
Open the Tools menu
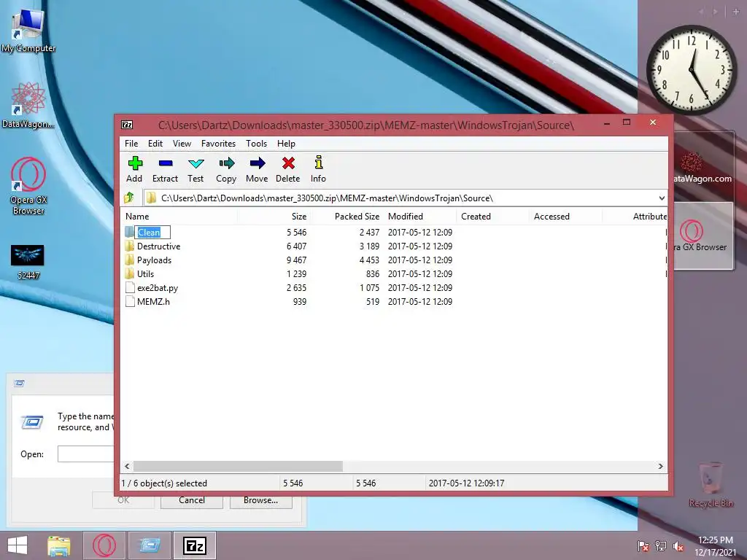256,144
